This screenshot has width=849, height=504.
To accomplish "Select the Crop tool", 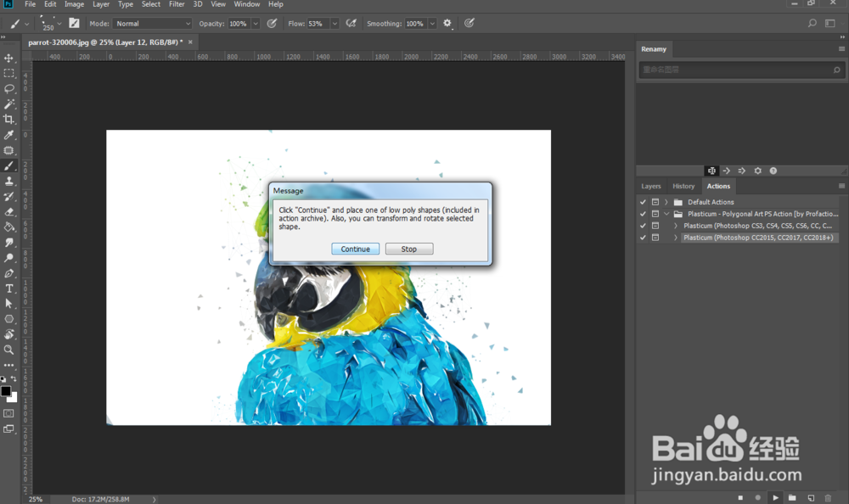I will (8, 119).
